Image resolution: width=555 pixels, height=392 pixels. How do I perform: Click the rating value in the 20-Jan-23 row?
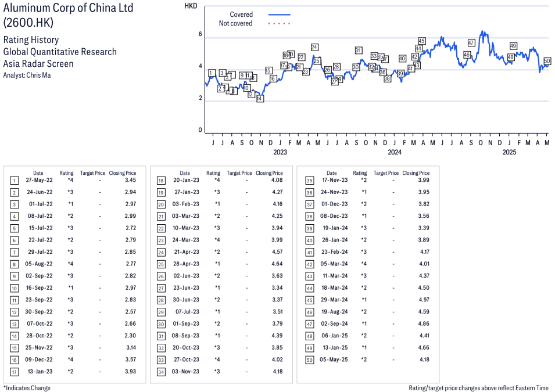(217, 180)
